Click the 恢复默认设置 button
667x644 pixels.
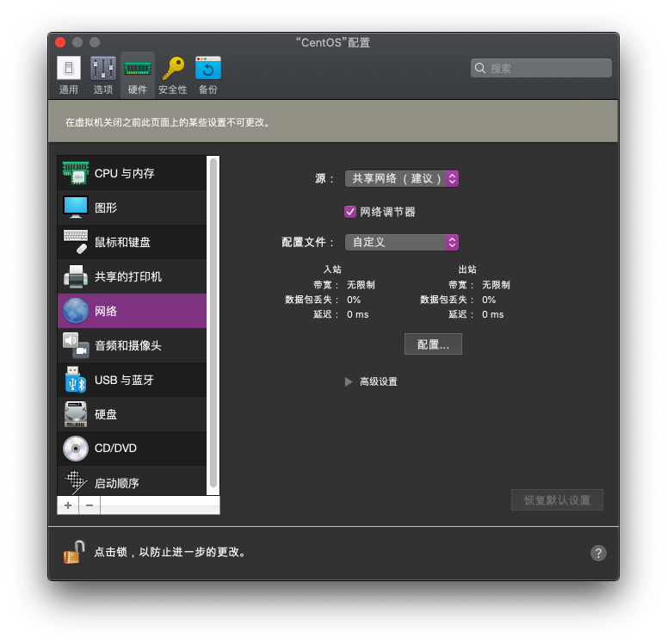click(557, 499)
